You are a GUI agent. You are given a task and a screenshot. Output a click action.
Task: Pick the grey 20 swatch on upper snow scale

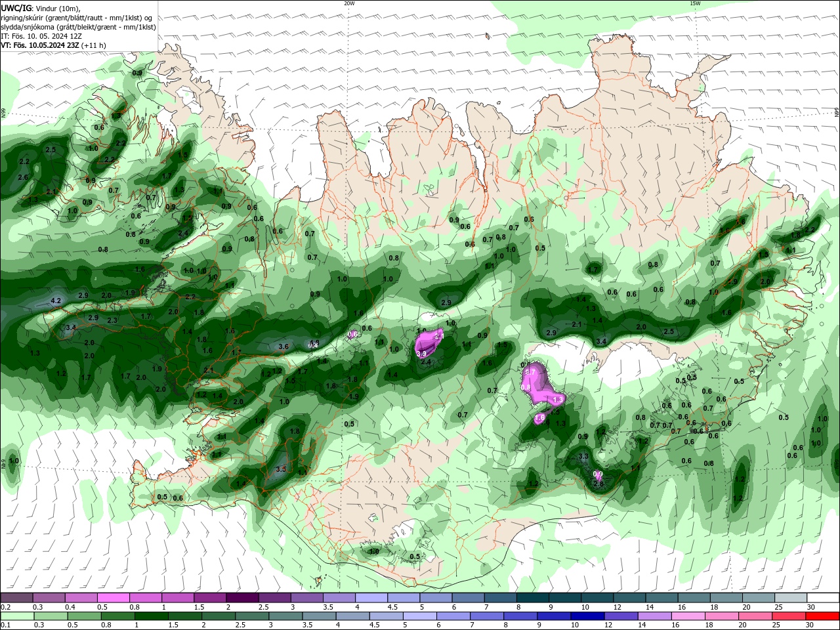(758, 598)
